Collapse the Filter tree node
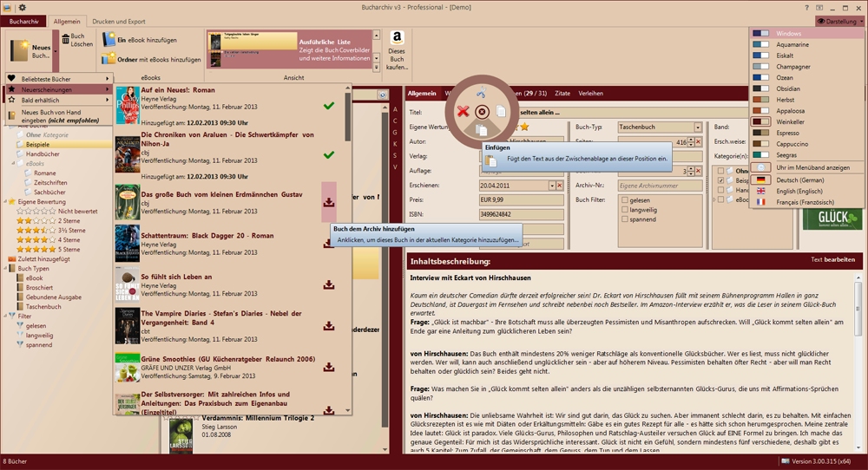Viewport: 868px width, 470px height. (x=6, y=316)
